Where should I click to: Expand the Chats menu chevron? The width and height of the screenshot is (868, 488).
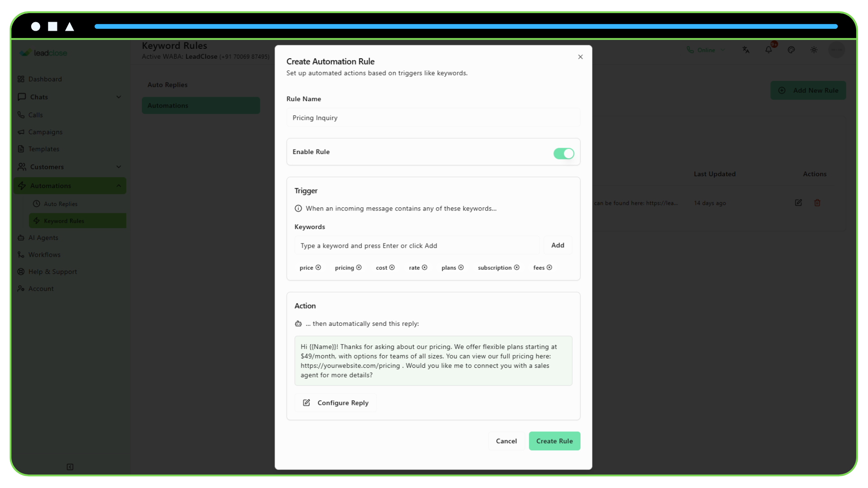(118, 97)
